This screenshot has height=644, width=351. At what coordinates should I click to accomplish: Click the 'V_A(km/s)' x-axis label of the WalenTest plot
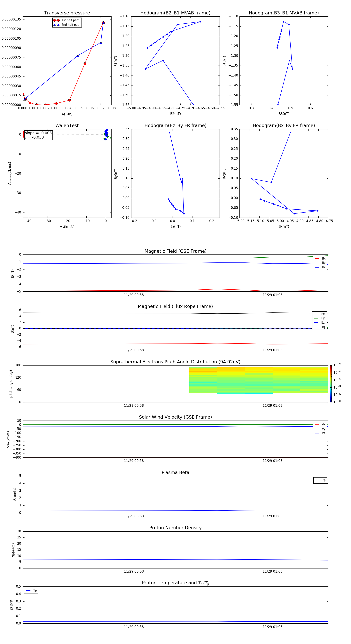pos(67,227)
